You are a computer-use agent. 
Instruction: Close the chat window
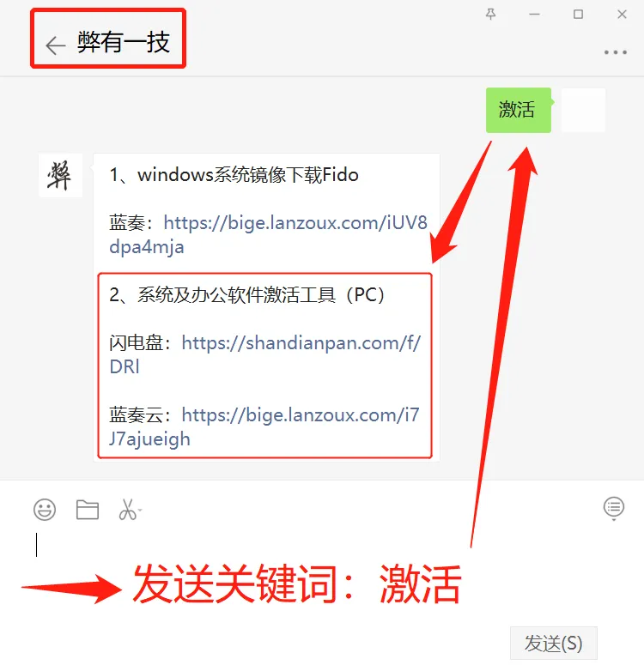point(622,15)
